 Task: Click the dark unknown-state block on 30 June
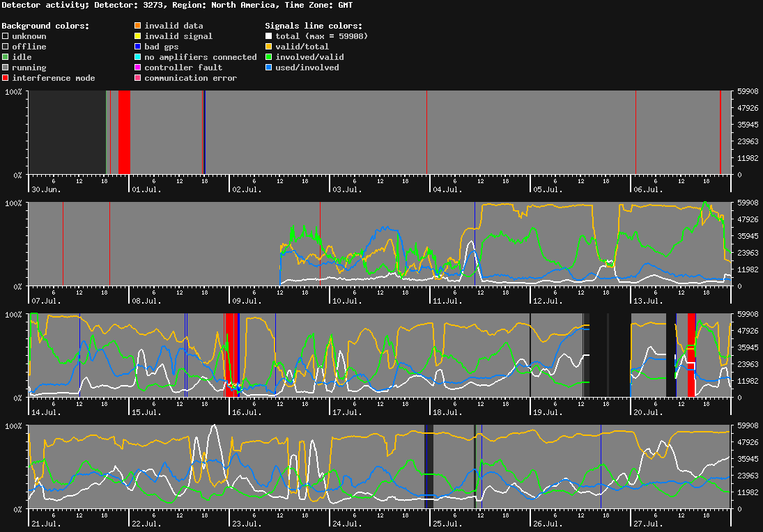(68, 132)
